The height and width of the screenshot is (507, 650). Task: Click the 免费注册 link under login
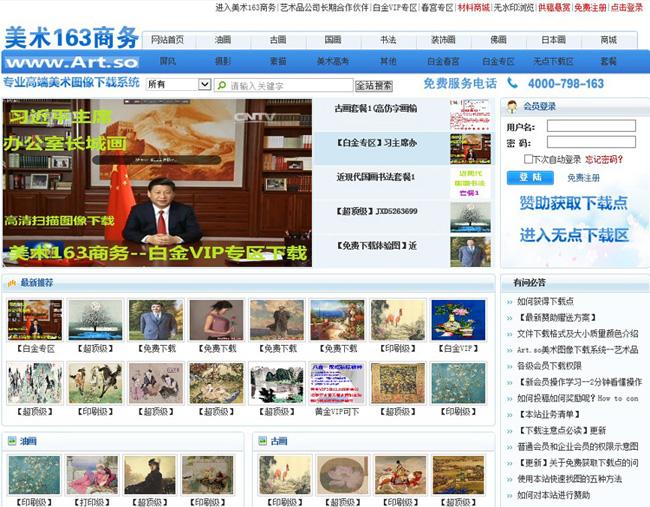coord(584,178)
